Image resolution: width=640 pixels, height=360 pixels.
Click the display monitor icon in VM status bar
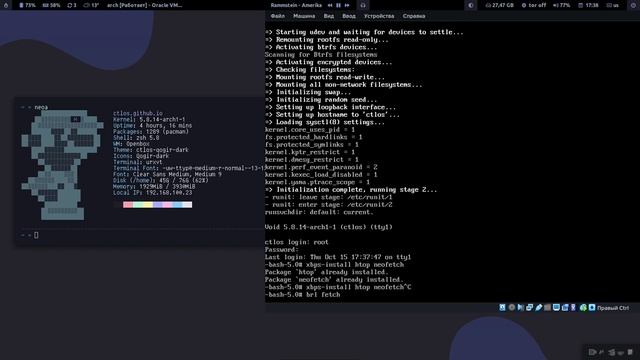pos(556,308)
